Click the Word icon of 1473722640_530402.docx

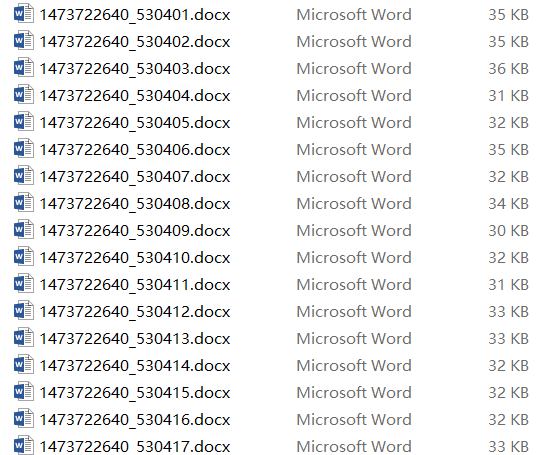(x=24, y=41)
